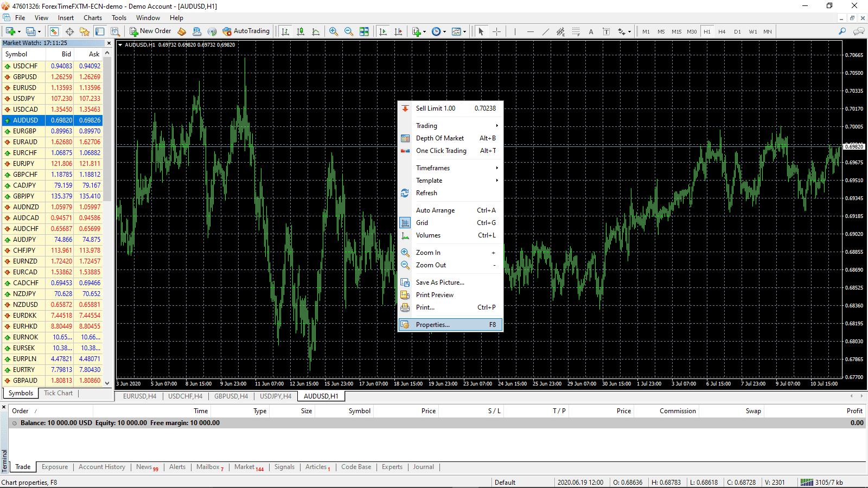Select Properties... in the context menu
The height and width of the screenshot is (488, 868).
pos(432,324)
